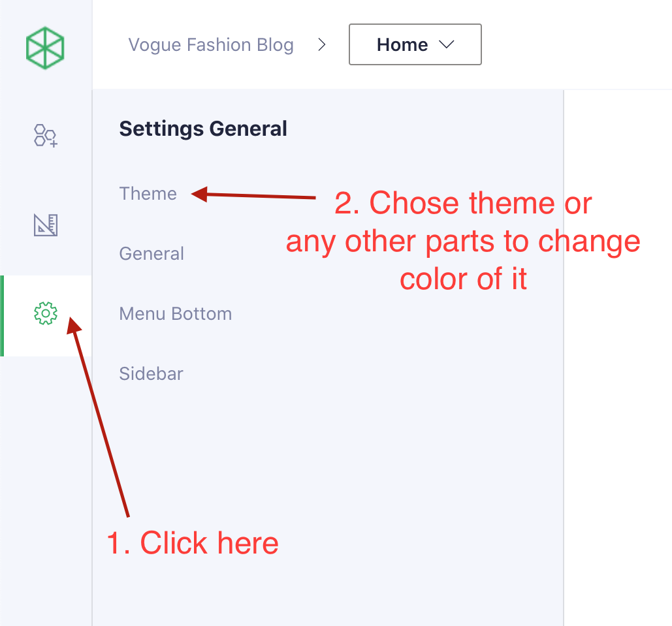Click the chevron inside Home button

[447, 45]
